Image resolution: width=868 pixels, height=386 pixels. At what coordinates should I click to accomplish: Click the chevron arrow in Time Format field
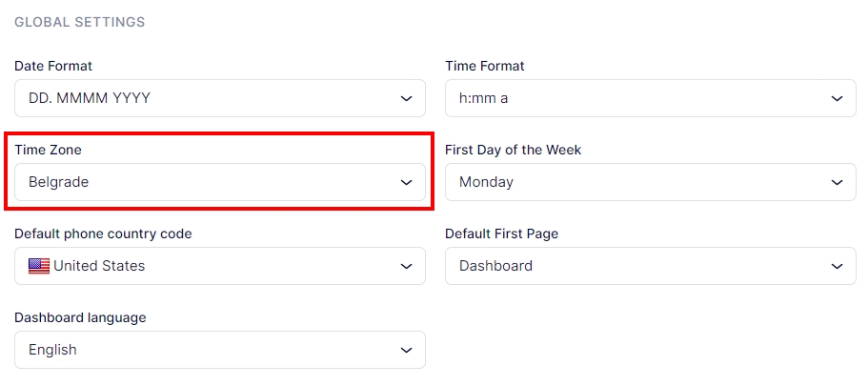pyautogui.click(x=837, y=98)
